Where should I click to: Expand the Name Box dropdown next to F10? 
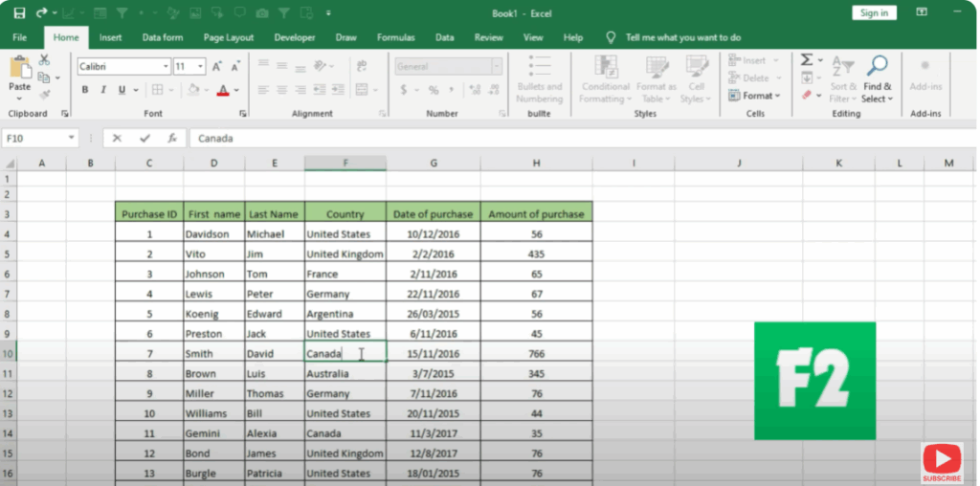[72, 138]
